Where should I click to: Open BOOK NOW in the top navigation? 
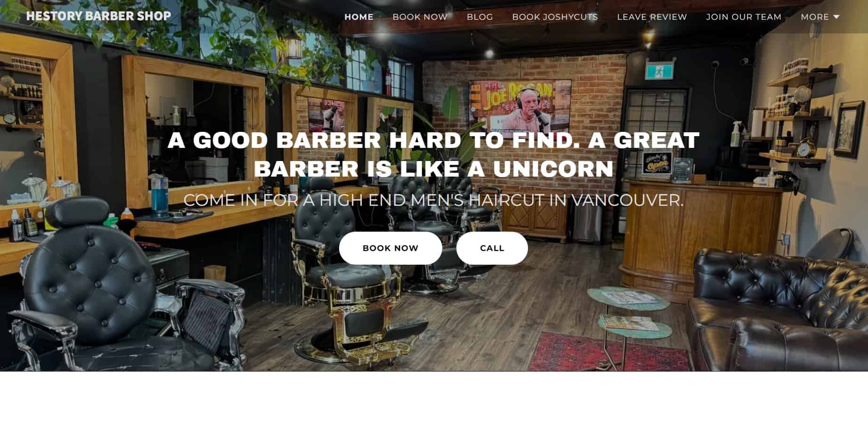420,17
